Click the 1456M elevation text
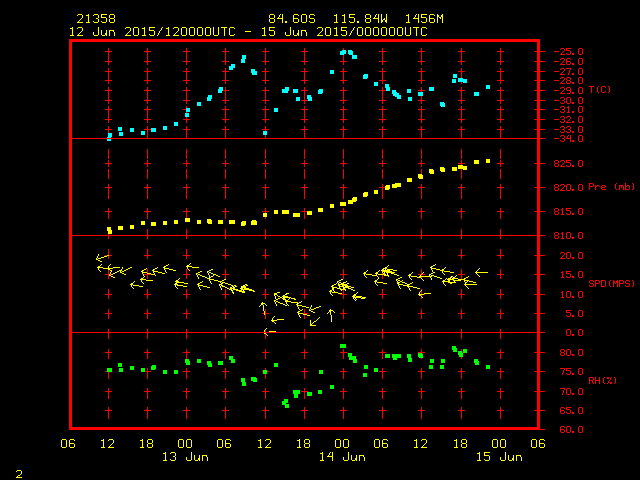640x480 pixels. 424,19
